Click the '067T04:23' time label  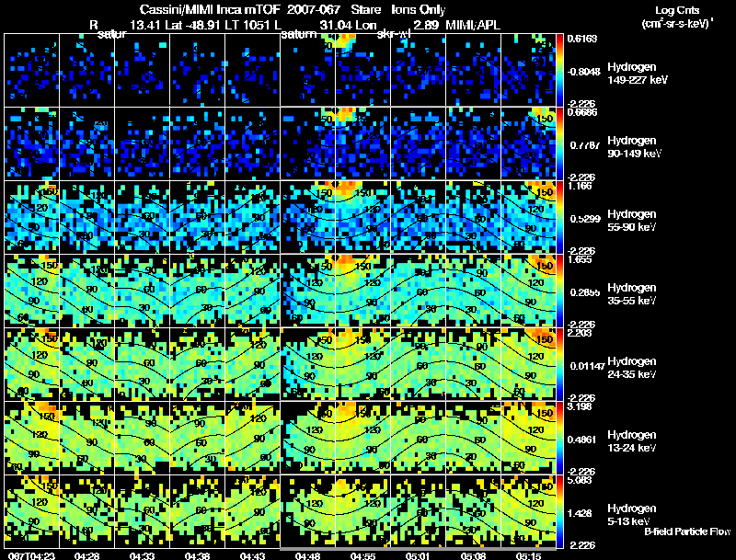[31, 555]
